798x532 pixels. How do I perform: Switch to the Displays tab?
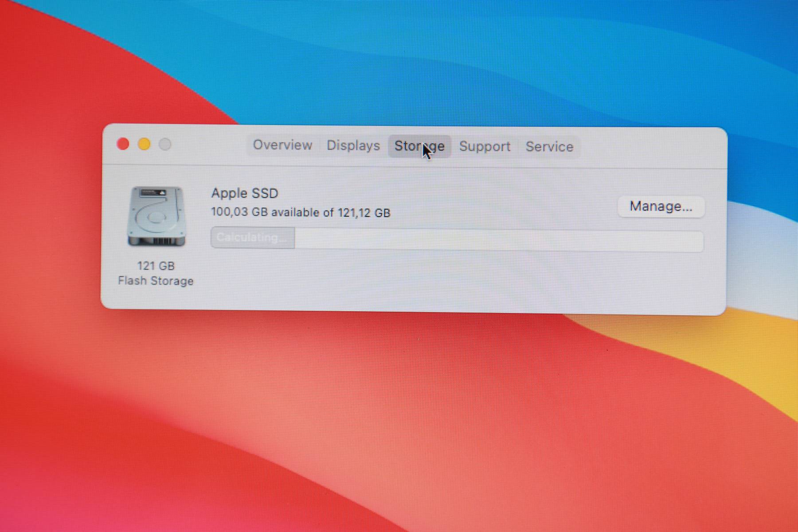coord(353,146)
